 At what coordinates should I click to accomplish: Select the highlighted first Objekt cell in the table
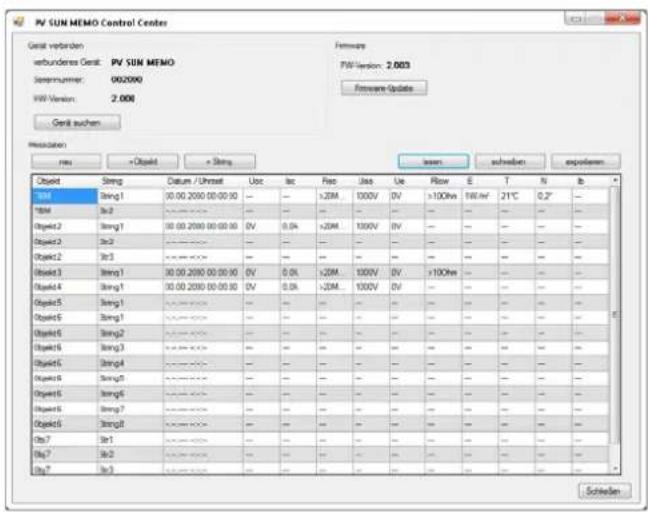(65, 196)
